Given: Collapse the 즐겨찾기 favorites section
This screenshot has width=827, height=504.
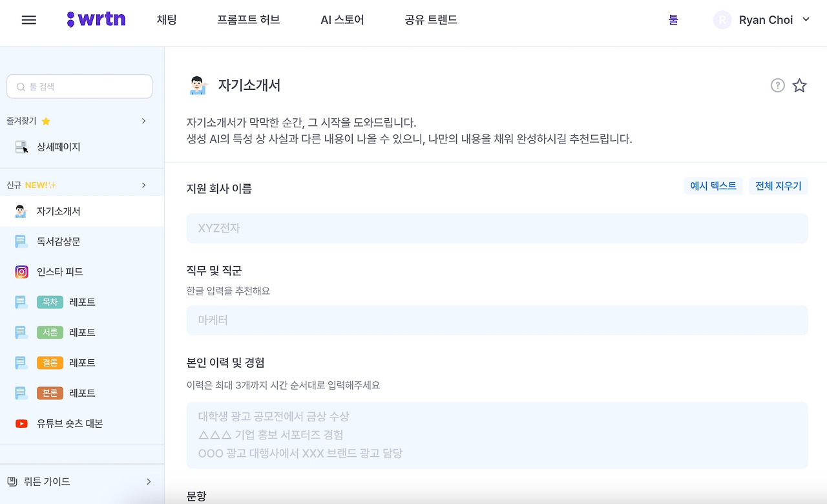Looking at the screenshot, I should pyautogui.click(x=143, y=121).
